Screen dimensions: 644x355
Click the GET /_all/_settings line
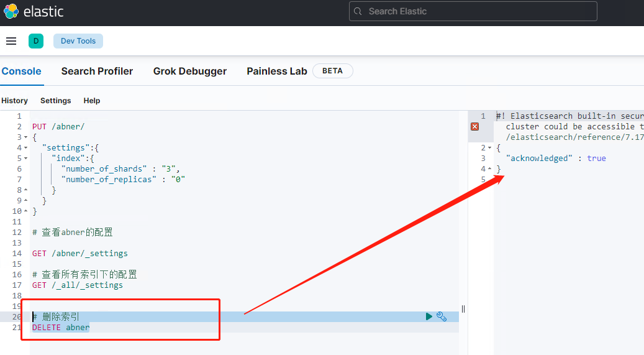(x=78, y=285)
